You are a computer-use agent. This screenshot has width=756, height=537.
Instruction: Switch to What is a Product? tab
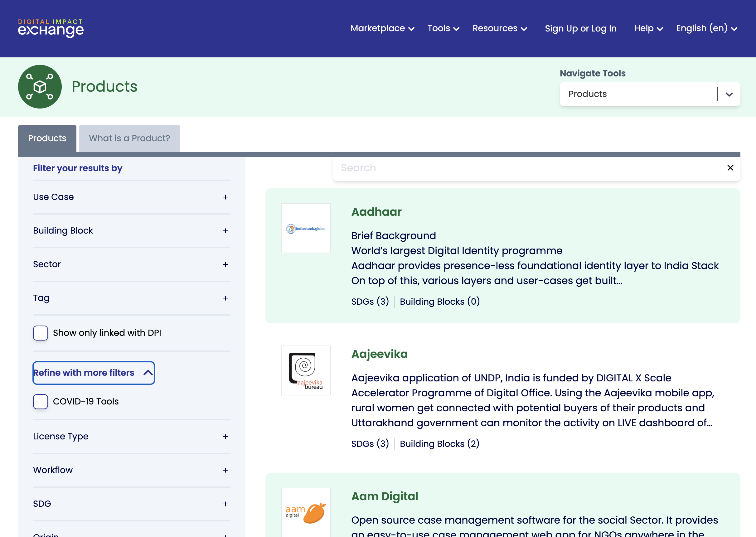129,138
